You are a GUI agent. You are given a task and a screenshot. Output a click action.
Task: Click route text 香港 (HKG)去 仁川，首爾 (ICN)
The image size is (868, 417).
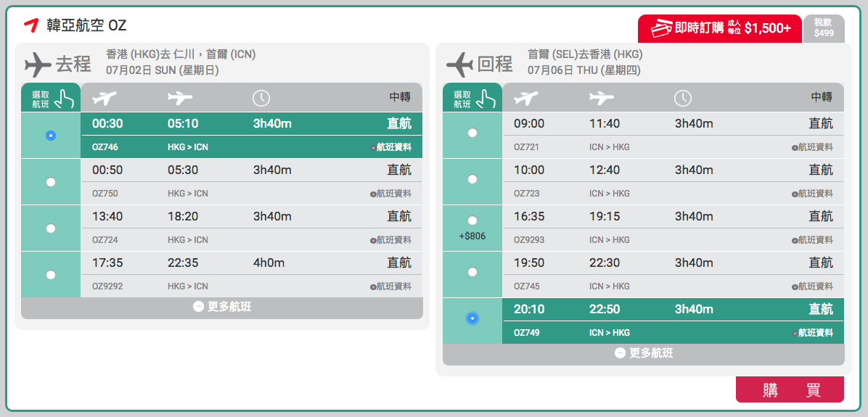coord(181,54)
